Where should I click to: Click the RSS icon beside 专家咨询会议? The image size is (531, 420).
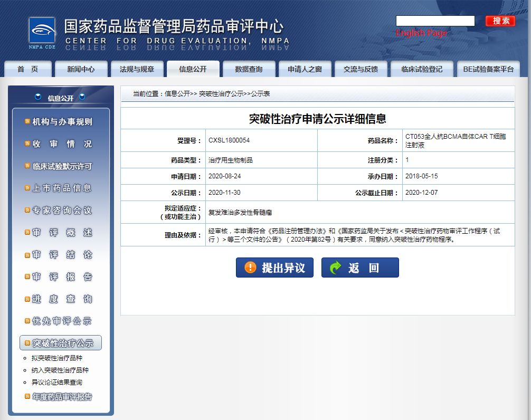click(27, 211)
